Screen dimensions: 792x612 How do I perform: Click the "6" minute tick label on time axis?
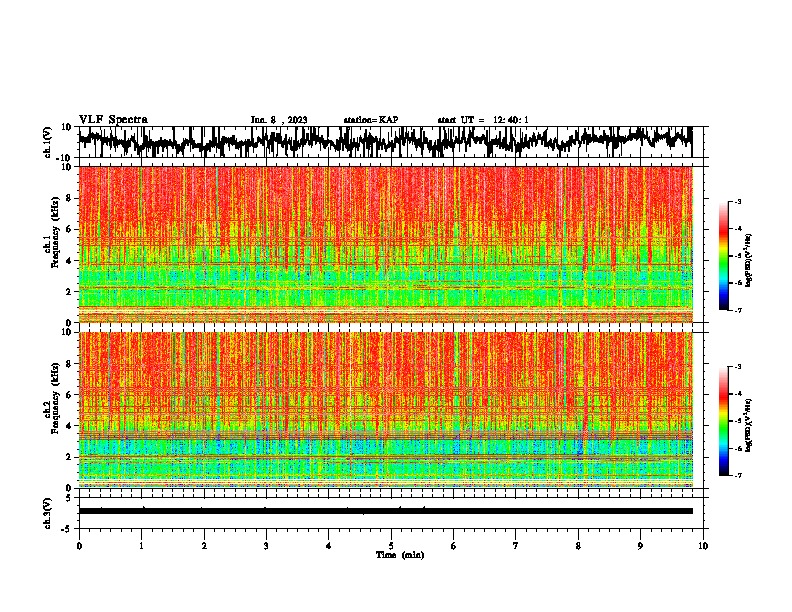[x=454, y=546]
